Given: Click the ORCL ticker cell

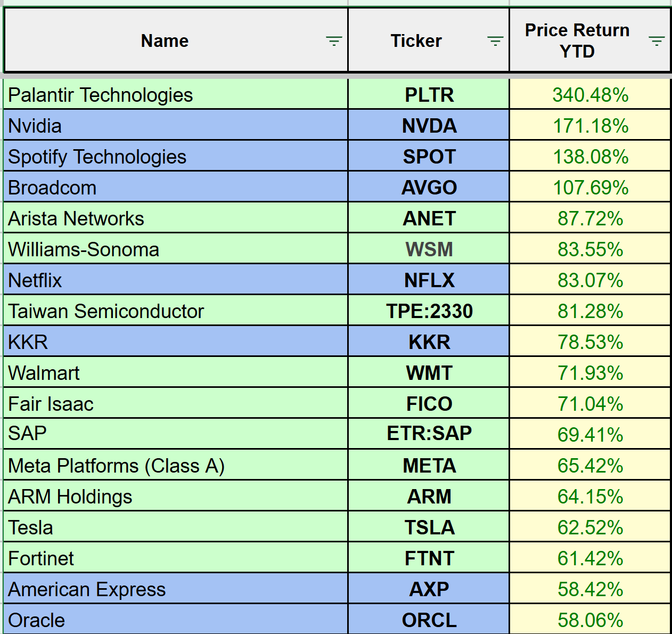Looking at the screenshot, I should click(429, 620).
